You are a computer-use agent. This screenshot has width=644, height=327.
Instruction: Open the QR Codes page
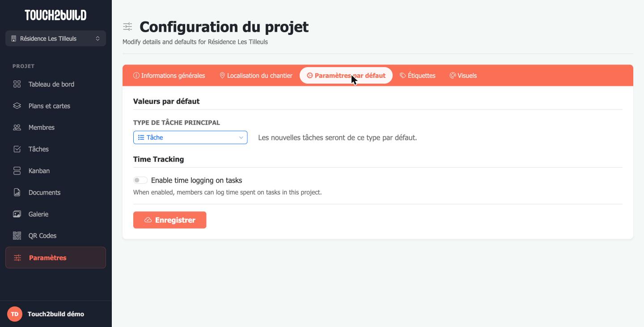(x=55, y=236)
